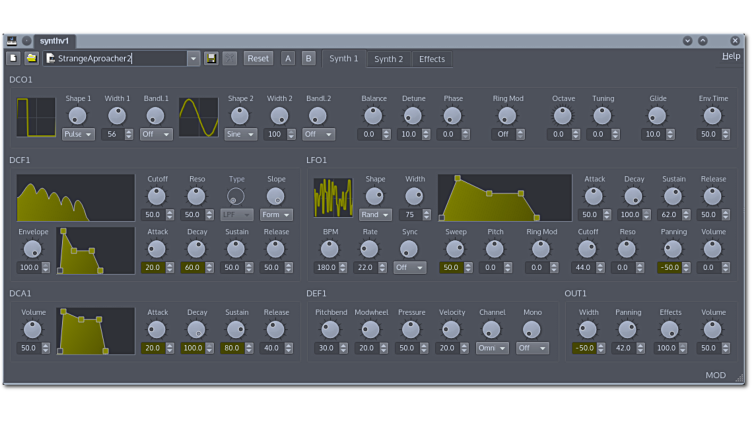The height and width of the screenshot is (423, 752).
Task: Open a preset file via folder icon
Action: 31,59
